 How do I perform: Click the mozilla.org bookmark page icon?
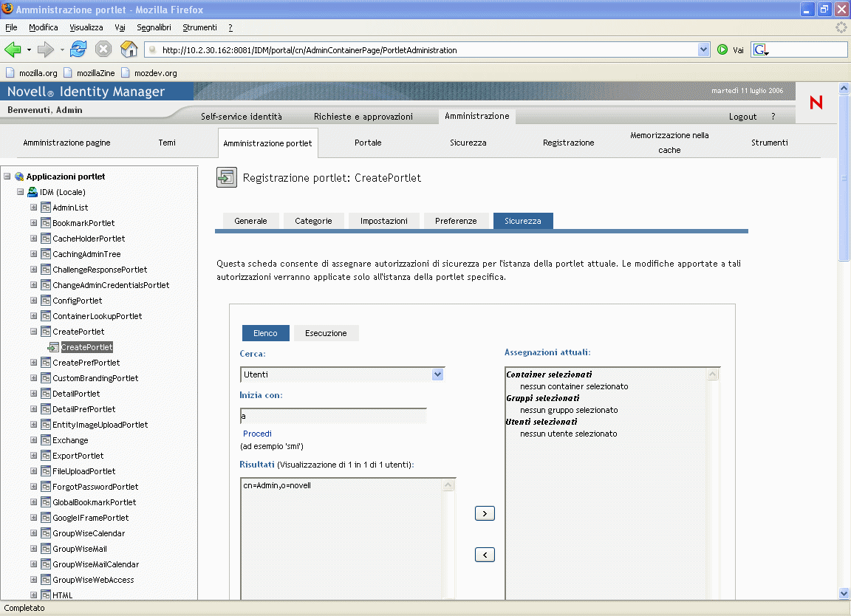click(10, 72)
